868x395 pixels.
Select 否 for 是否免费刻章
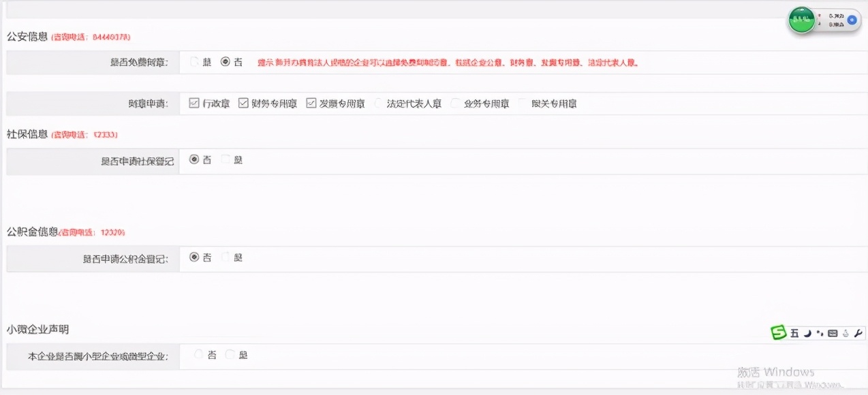(x=226, y=62)
